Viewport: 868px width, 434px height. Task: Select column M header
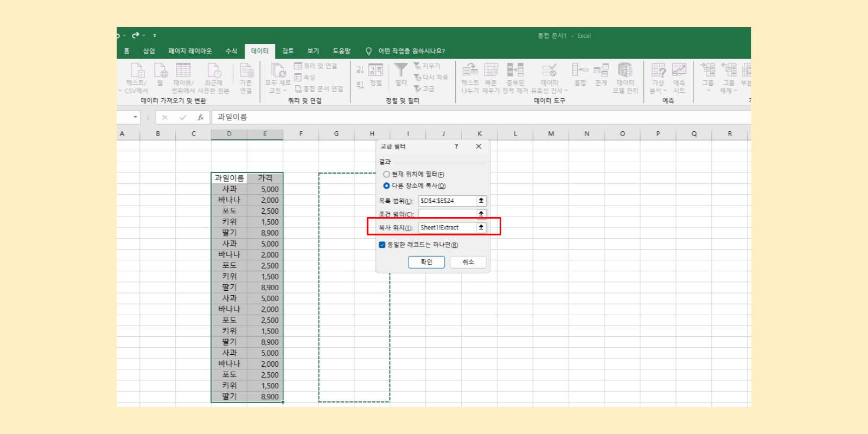tap(551, 133)
